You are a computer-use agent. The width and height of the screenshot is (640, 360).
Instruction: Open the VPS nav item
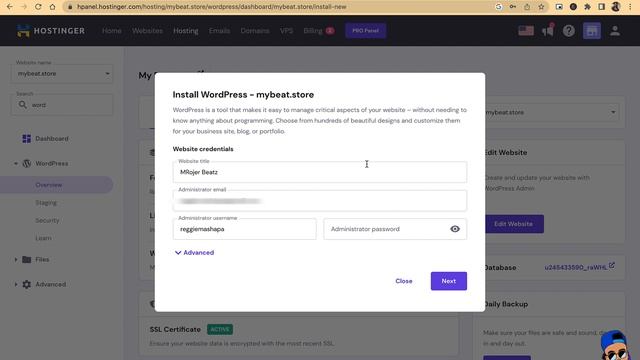(286, 31)
